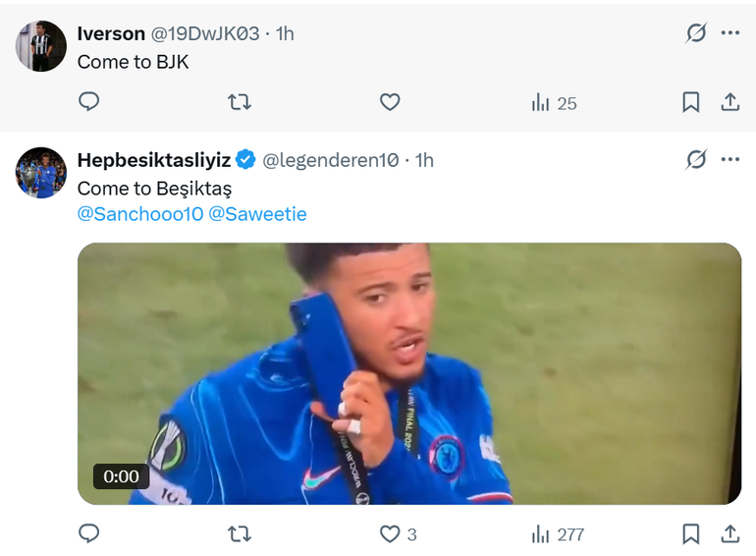View analytics showing 277 views
Viewport: 756px width, 556px height.
557,533
